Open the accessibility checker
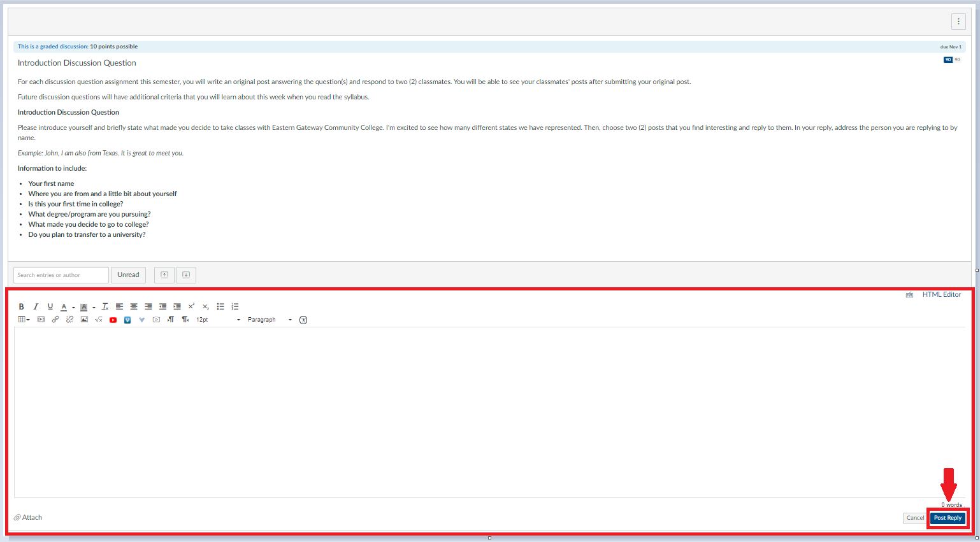This screenshot has width=980, height=542. tap(303, 320)
